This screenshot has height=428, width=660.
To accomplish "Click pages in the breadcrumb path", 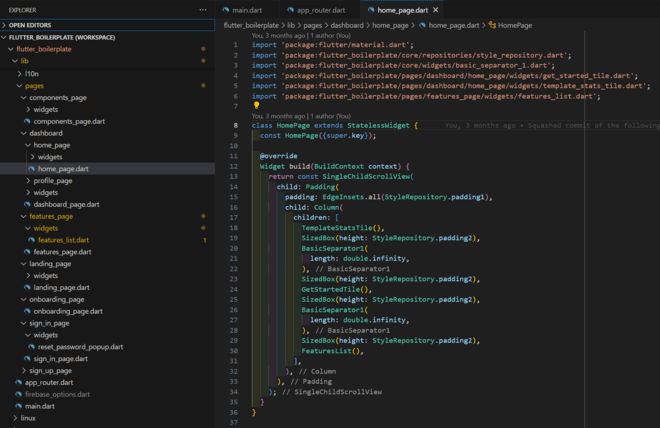I will coord(312,25).
